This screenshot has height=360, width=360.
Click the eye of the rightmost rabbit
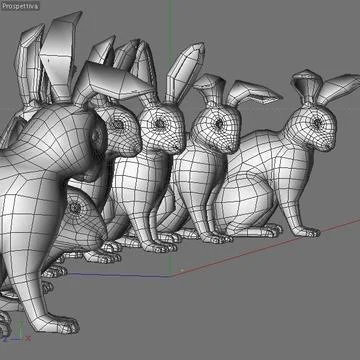317,123
